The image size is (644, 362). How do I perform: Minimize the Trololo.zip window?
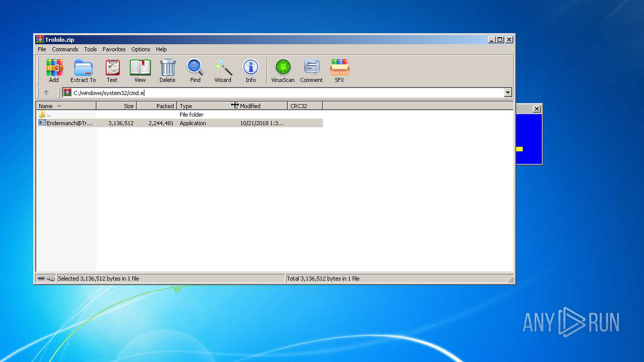pos(492,40)
